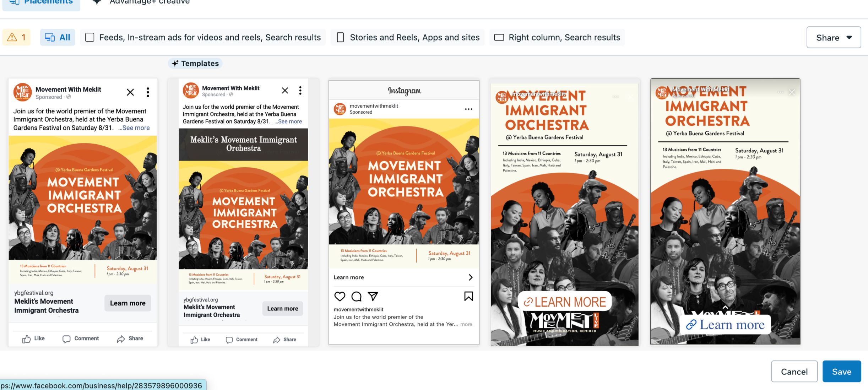Dismiss the first Facebook feed preview with X
This screenshot has width=868, height=390.
coord(130,92)
